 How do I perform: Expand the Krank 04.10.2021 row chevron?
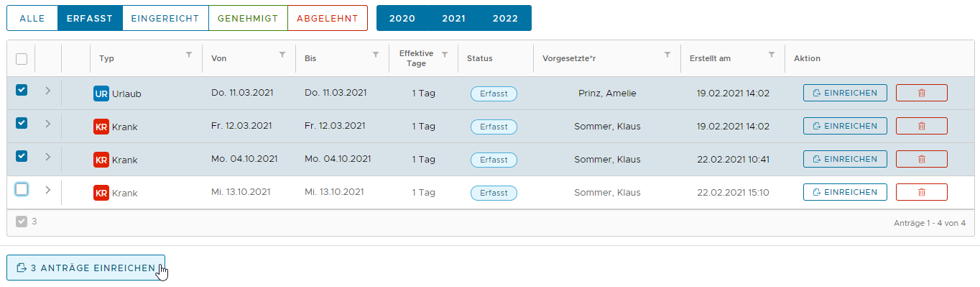[48, 157]
